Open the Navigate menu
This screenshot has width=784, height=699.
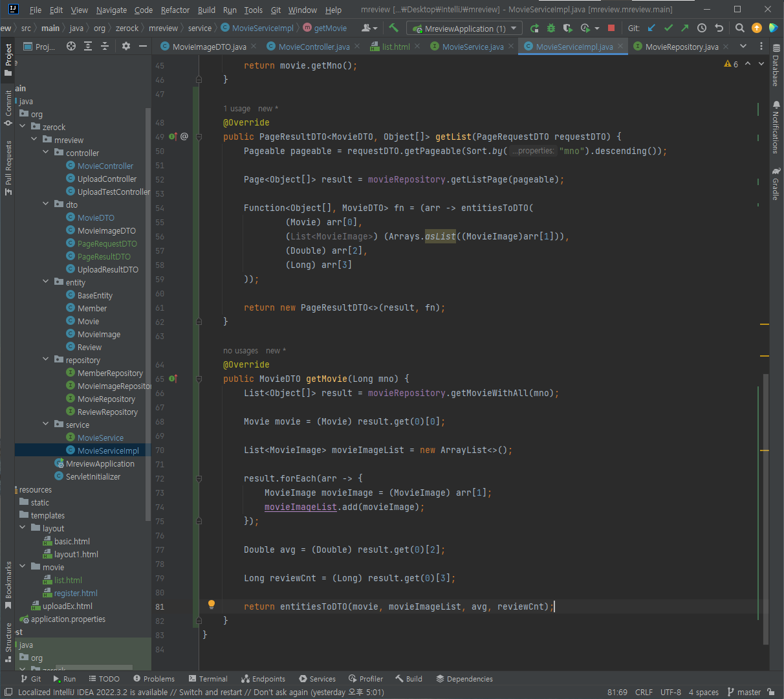coord(111,10)
